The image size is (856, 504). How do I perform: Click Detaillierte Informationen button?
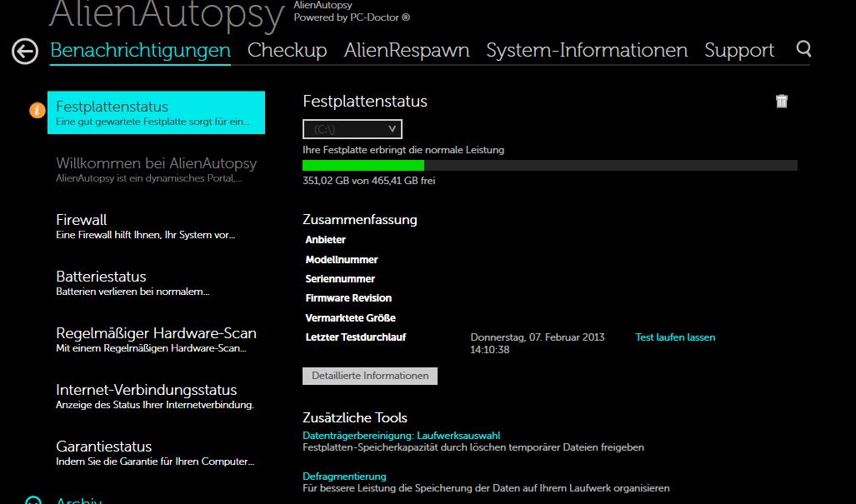pos(370,376)
